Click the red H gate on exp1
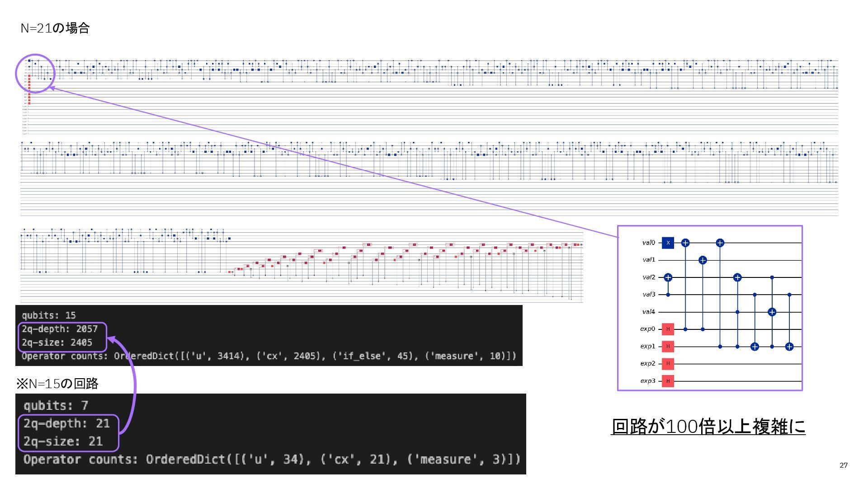The image size is (868, 488). point(668,347)
